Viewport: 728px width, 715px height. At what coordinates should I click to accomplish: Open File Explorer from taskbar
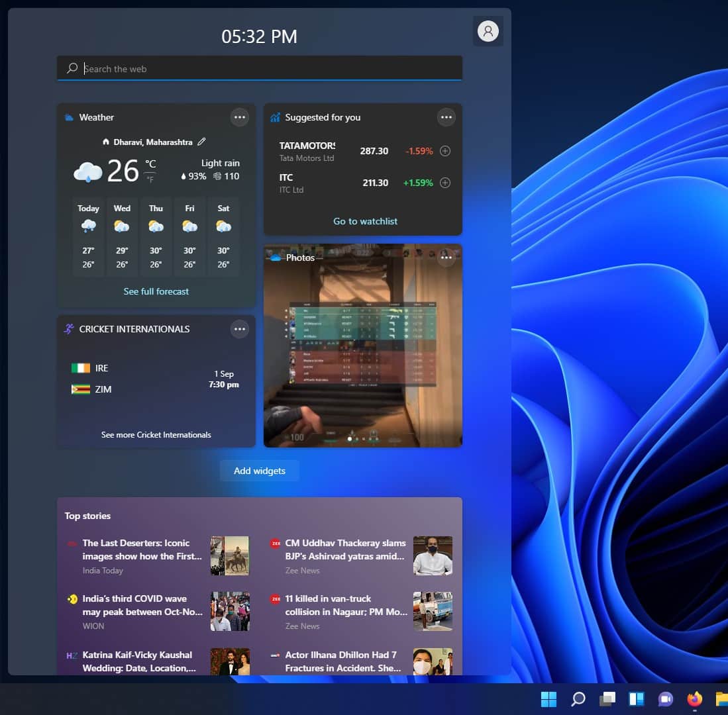point(721,698)
